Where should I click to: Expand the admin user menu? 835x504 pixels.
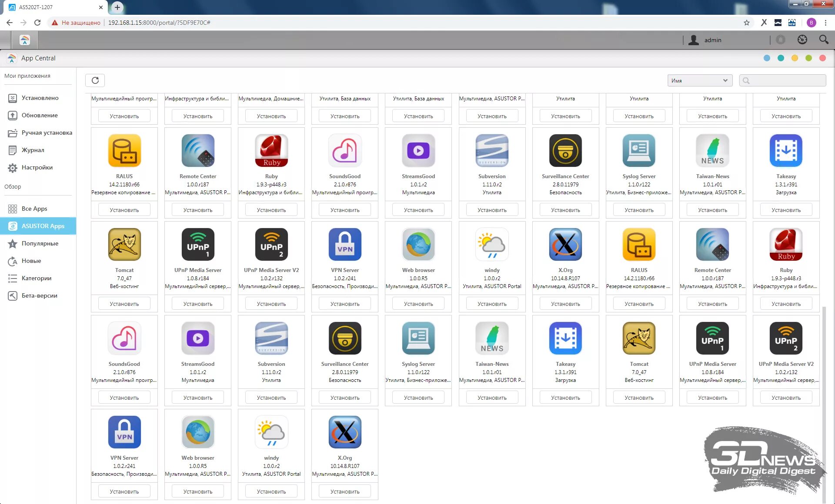712,40
